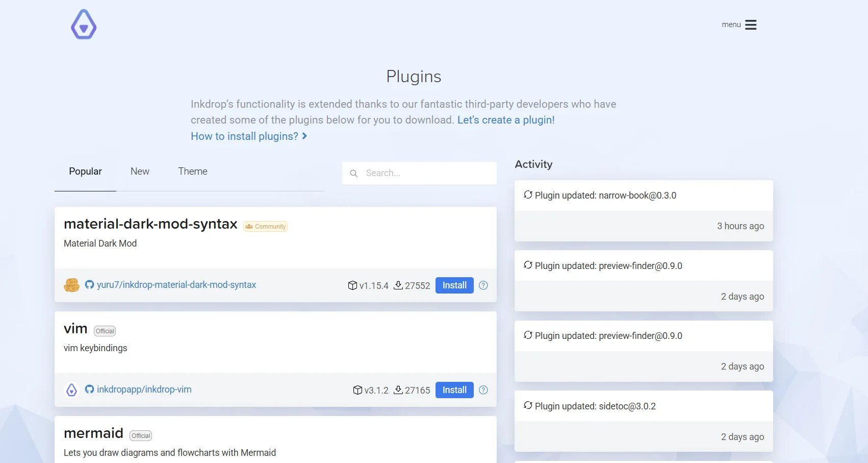Screen dimensions: 868x463
Task: Click GitHub icon next to inkdropapp/inkdrop-vim
Action: [x=89, y=389]
